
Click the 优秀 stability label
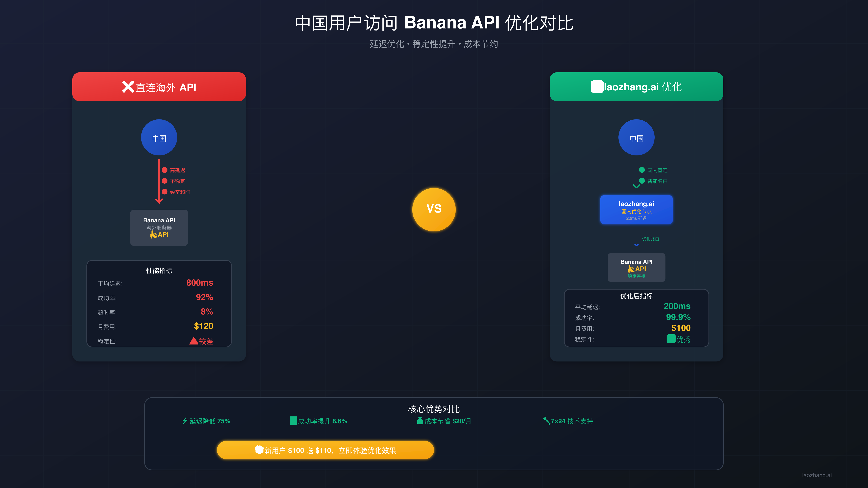click(683, 339)
